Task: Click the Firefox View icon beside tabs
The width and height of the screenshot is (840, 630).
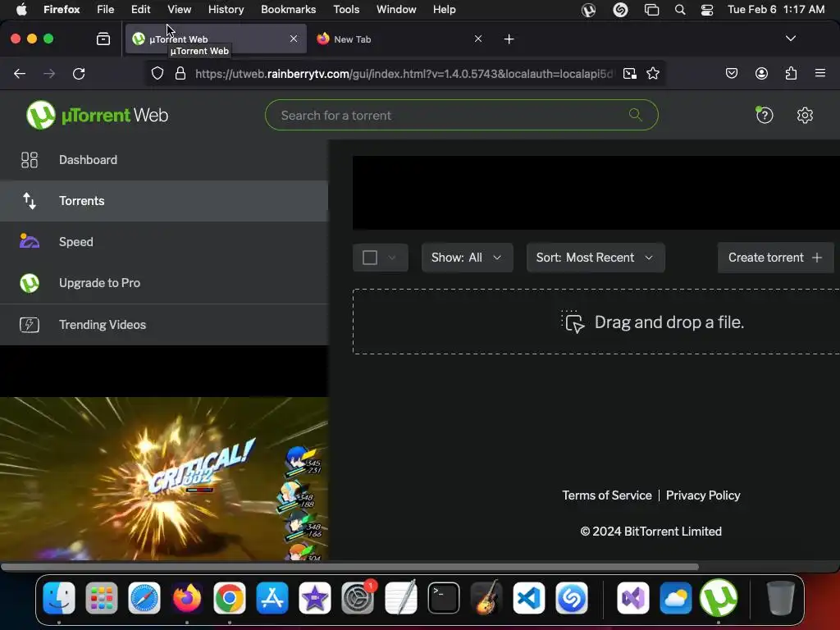Action: pos(103,39)
